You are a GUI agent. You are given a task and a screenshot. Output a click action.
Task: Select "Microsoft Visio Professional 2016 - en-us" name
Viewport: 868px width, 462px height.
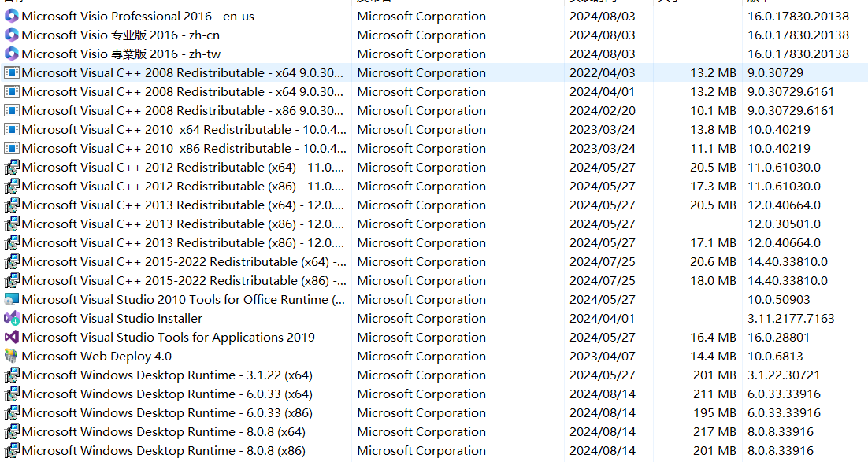tap(138, 16)
